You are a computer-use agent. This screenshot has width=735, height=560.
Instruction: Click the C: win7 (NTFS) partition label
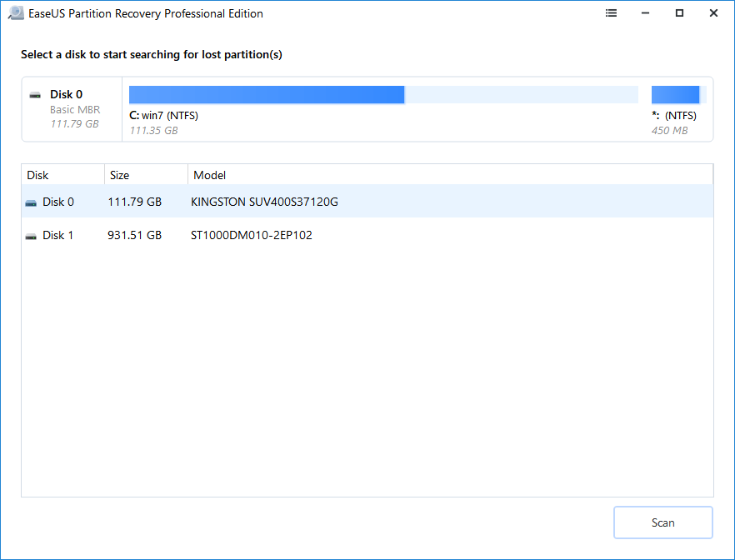pos(164,116)
